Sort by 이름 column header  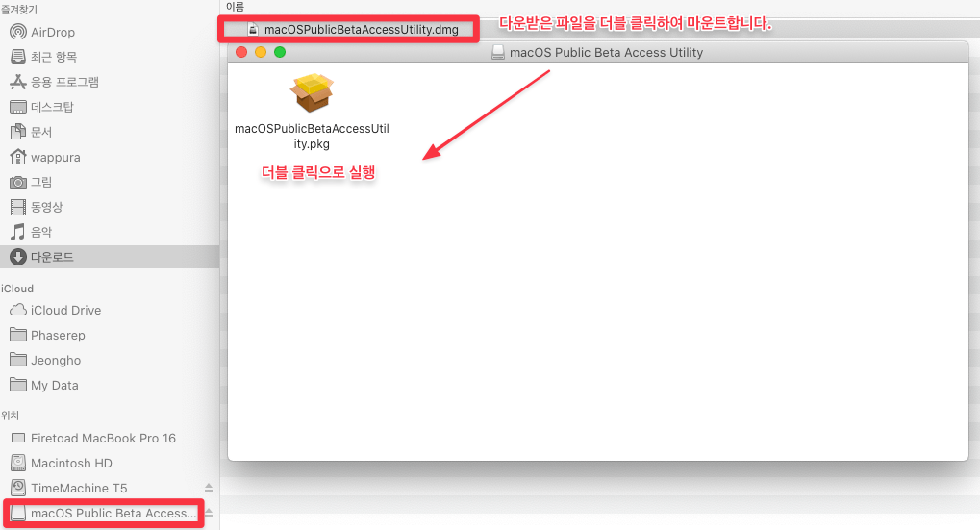[x=235, y=6]
